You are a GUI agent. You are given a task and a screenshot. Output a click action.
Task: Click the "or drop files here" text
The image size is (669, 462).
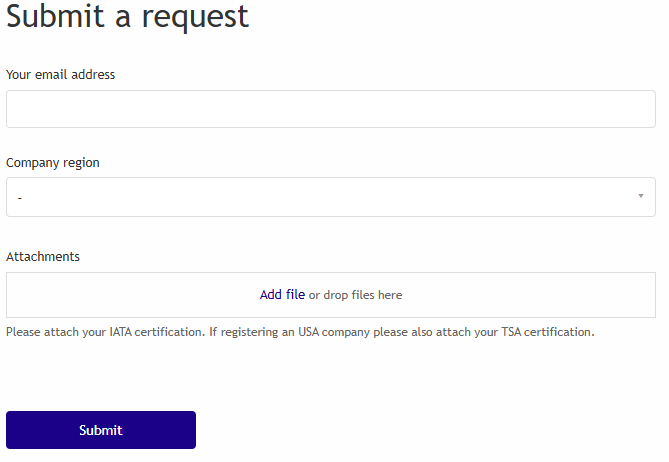tap(355, 295)
